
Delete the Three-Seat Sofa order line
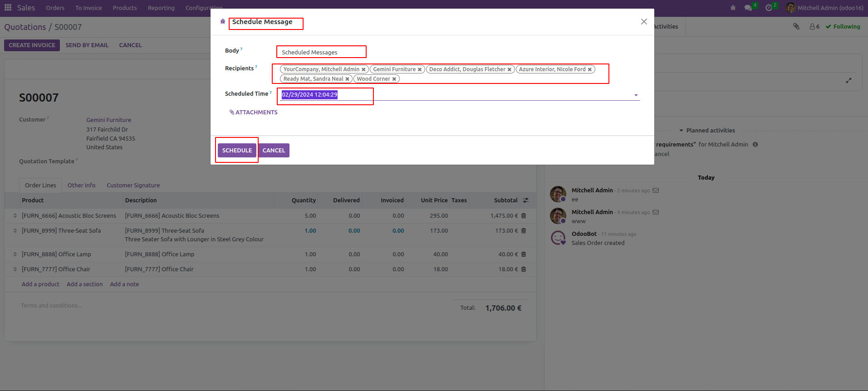point(524,231)
